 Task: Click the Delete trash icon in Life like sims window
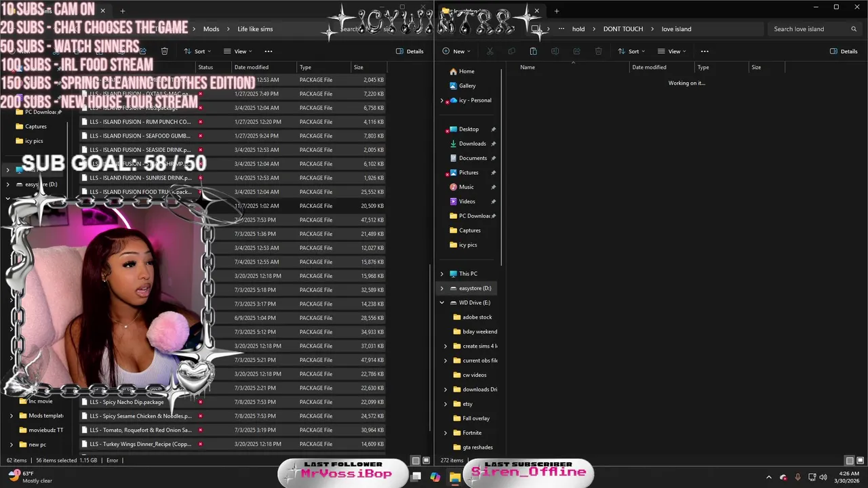[x=164, y=52]
